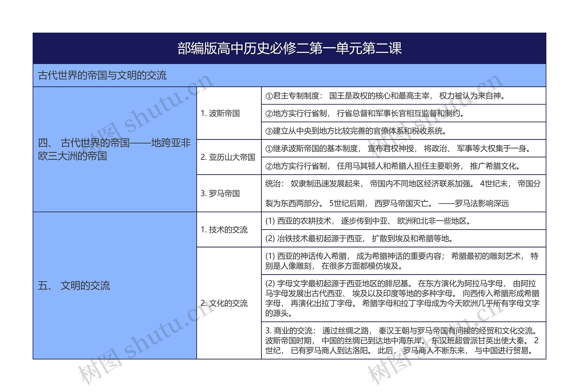Click the row ②地方实行行省制，任用马其顿人
This screenshot has width=579, height=392.
404,166
